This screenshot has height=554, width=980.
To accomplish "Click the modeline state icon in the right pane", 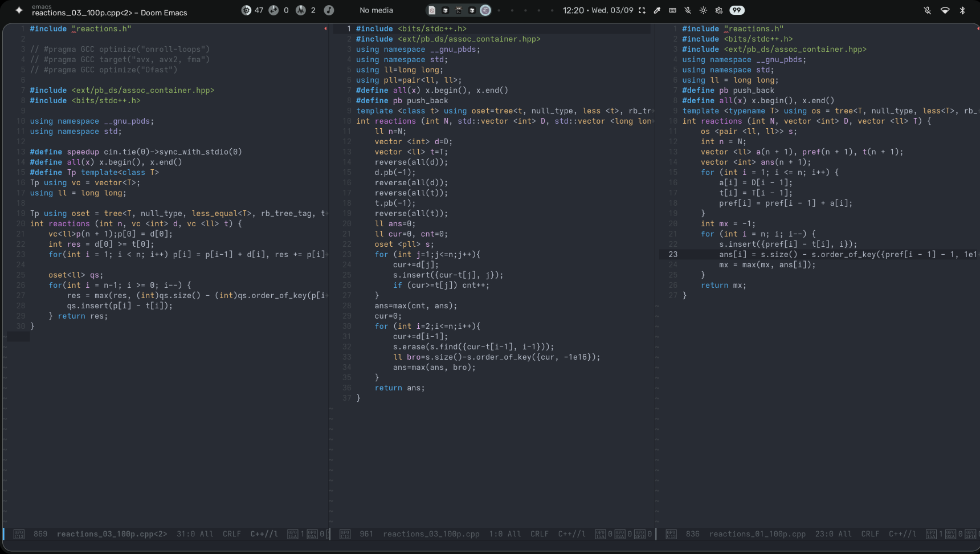I will 671,534.
